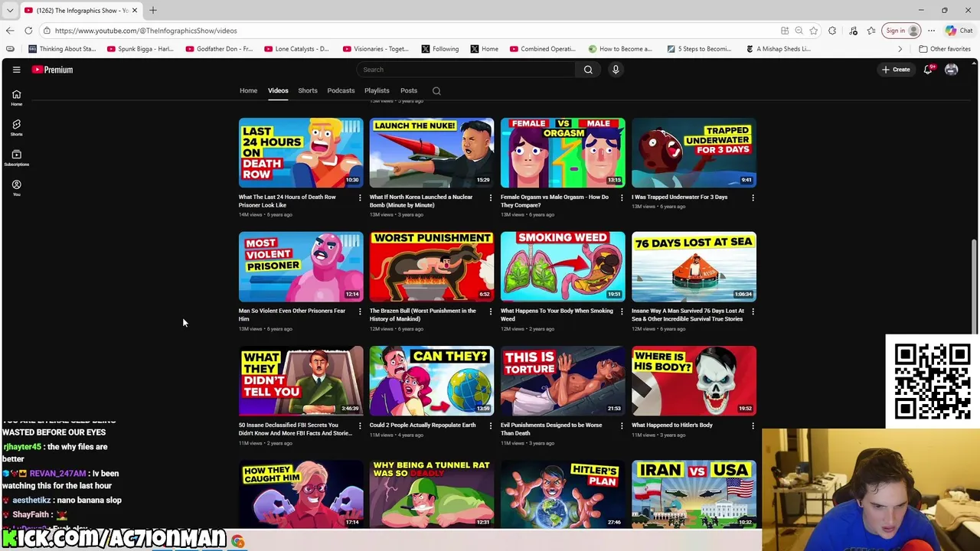The width and height of the screenshot is (980, 551).
Task: Open the channel Posts tab
Action: click(x=409, y=91)
